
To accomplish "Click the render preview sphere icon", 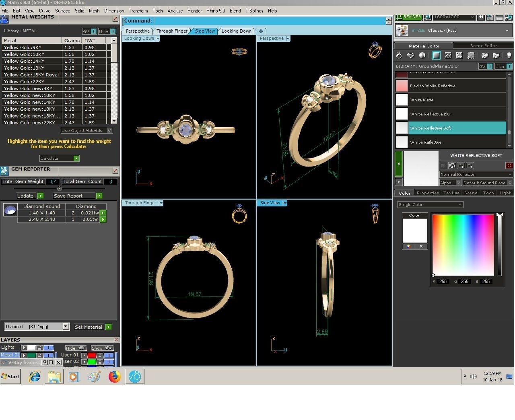I will (x=428, y=17).
